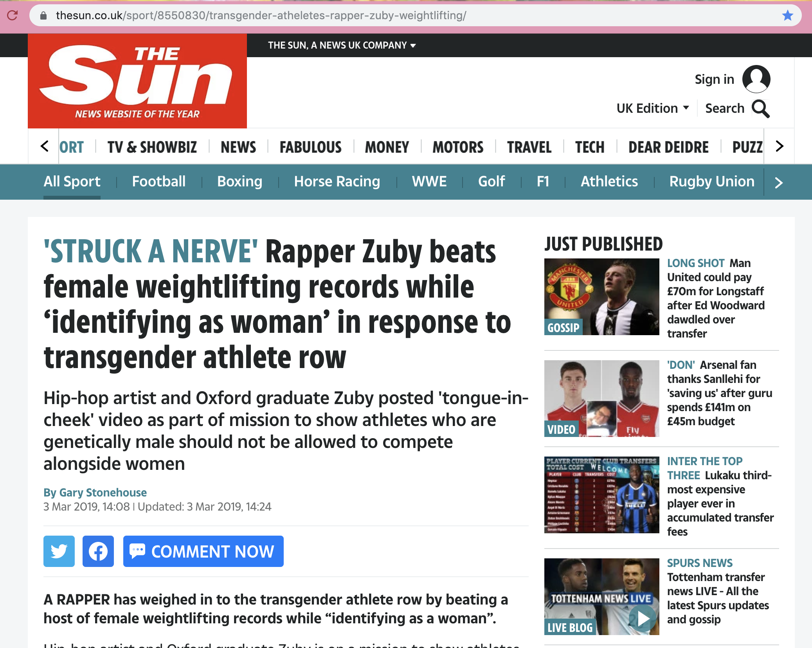Select the Golf tab
Screen dimensions: 812x648
pos(492,182)
